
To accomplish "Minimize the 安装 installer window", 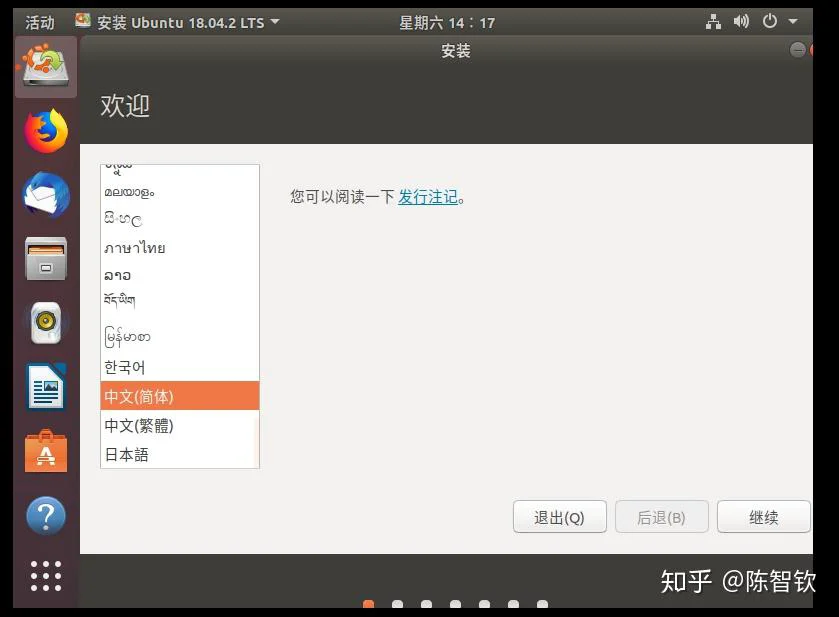I will [797, 50].
